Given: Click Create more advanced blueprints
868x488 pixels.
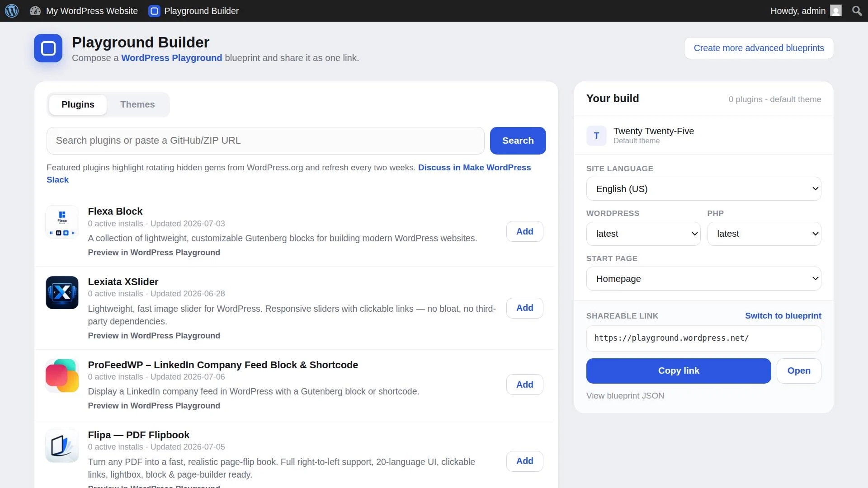Looking at the screenshot, I should click(759, 48).
